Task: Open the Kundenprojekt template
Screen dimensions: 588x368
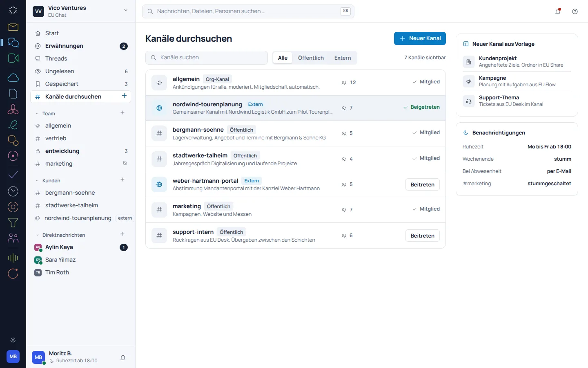Action: tap(517, 61)
